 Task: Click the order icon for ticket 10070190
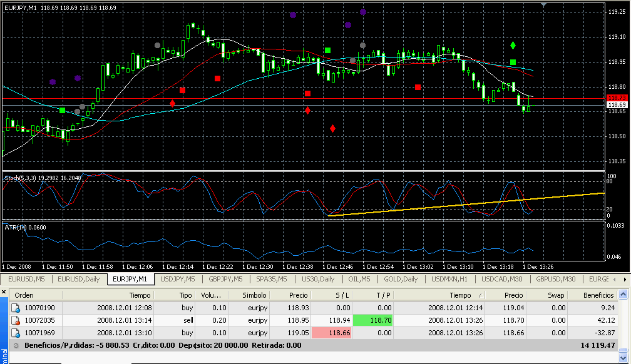(x=16, y=308)
